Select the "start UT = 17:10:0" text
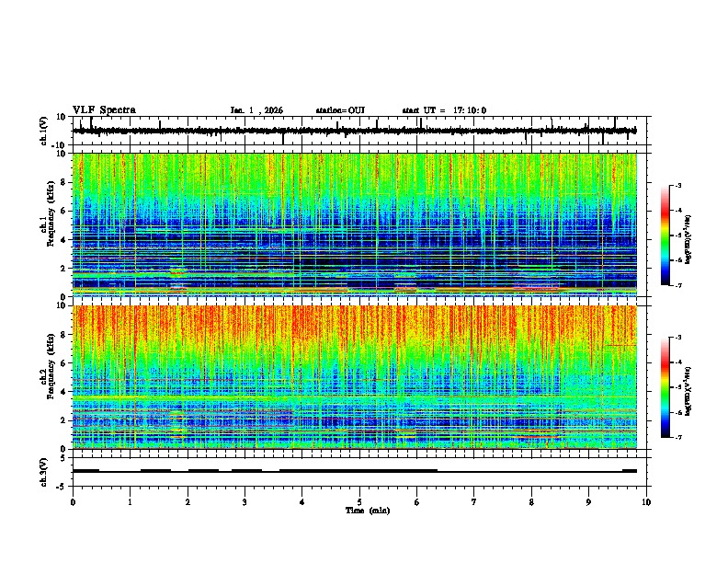Screen dimensions: 728x563 (444, 110)
